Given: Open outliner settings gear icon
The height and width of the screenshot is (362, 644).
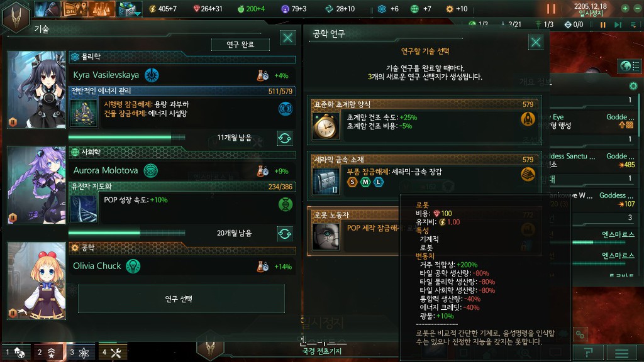Looking at the screenshot, I should 633,85.
